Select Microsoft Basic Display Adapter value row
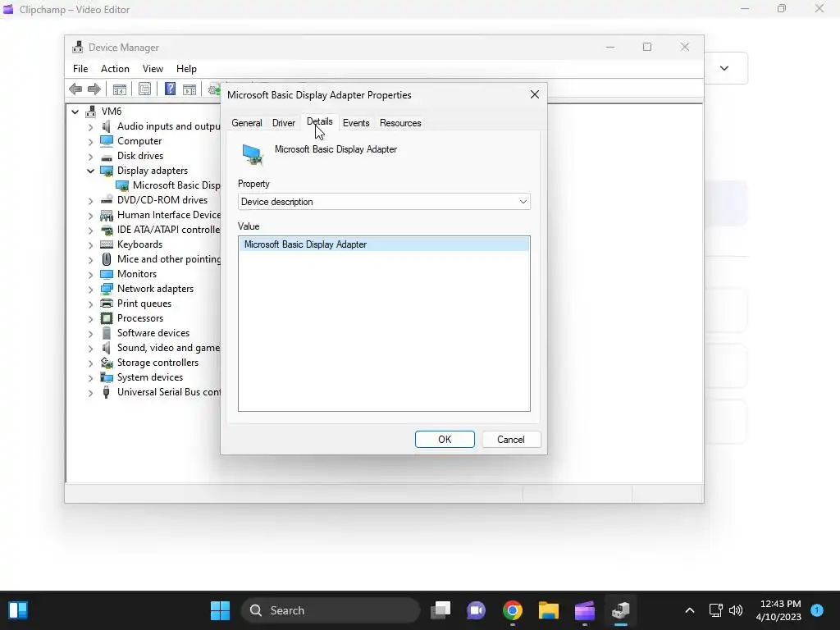 click(384, 244)
